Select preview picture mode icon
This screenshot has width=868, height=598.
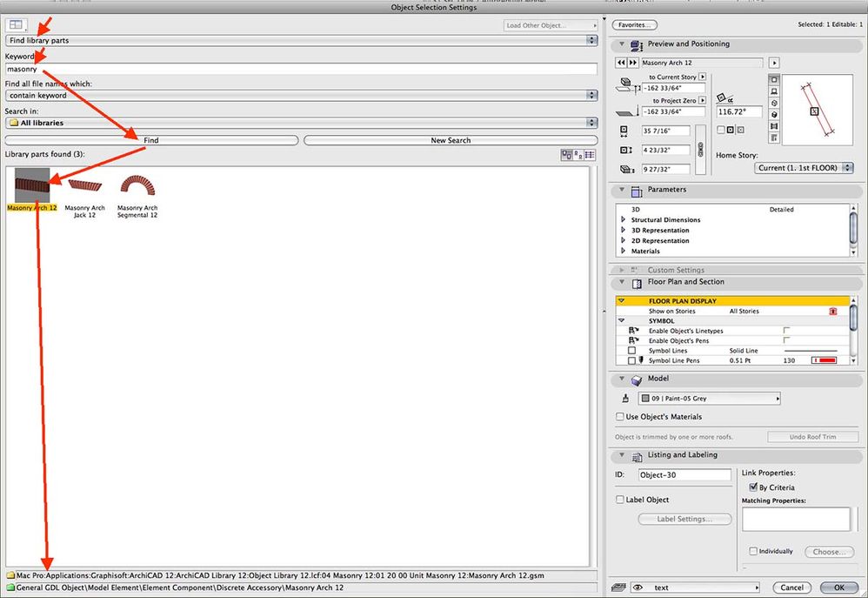pos(774,126)
